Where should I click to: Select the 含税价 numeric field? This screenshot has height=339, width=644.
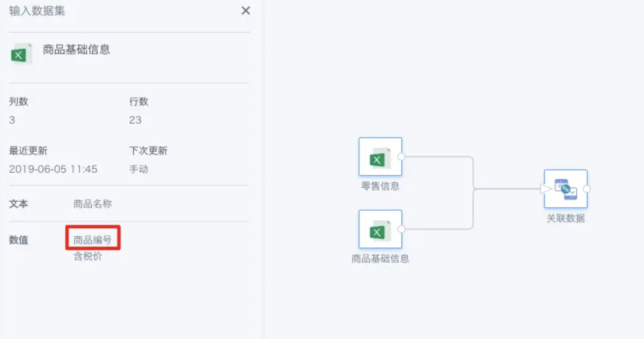click(x=88, y=256)
